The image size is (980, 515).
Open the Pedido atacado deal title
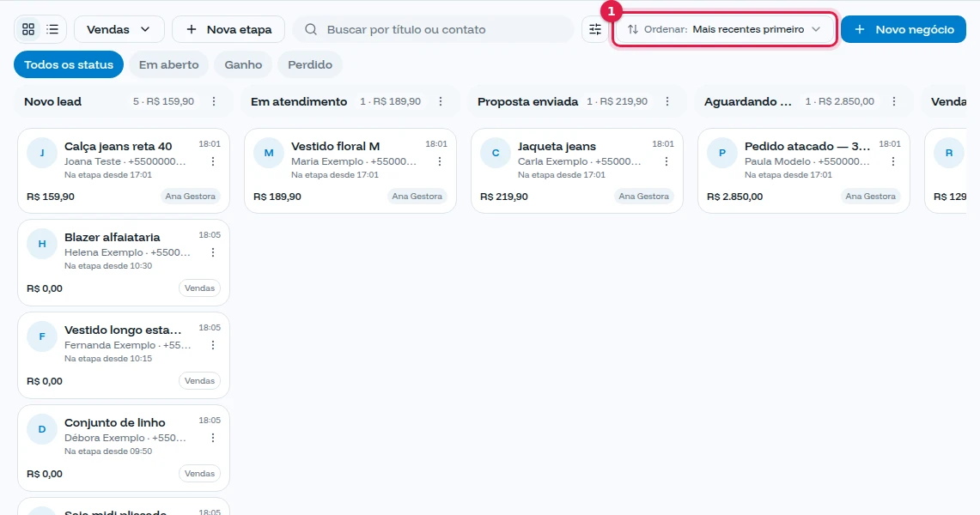807,146
